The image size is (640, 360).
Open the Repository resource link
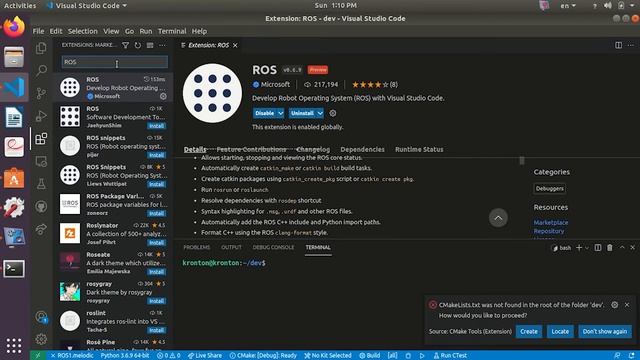pyautogui.click(x=549, y=231)
